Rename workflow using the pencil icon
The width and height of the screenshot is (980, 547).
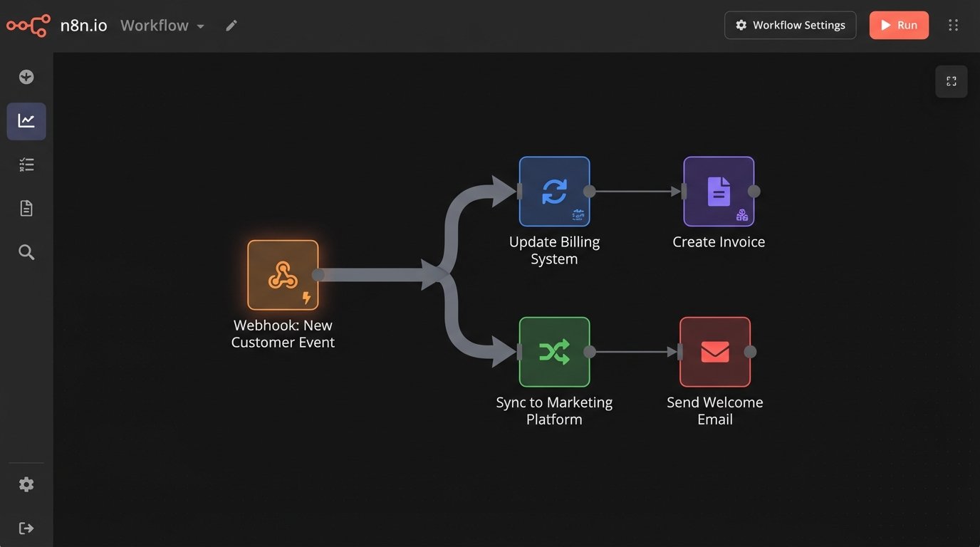[231, 25]
